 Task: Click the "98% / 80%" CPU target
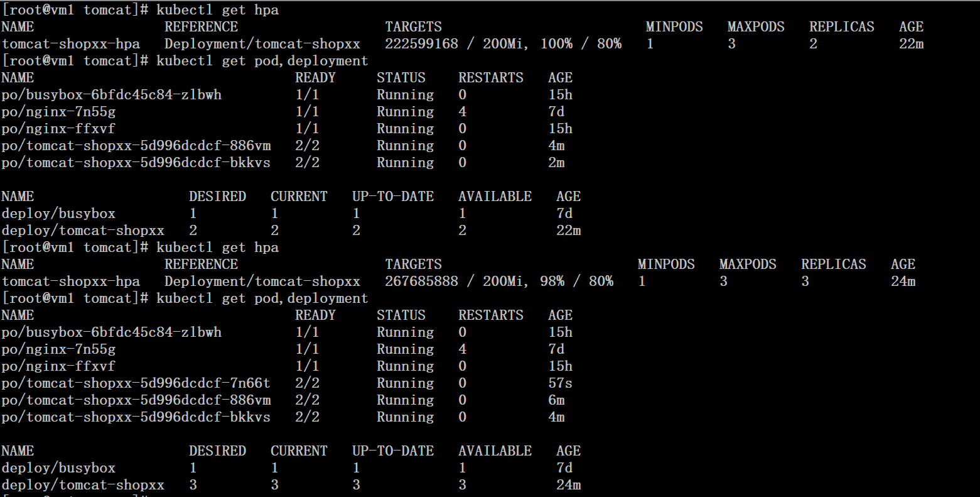(576, 281)
